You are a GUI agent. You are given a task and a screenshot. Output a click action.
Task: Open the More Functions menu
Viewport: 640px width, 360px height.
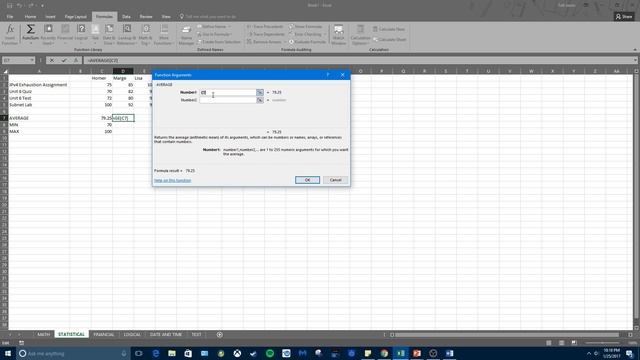(x=164, y=34)
